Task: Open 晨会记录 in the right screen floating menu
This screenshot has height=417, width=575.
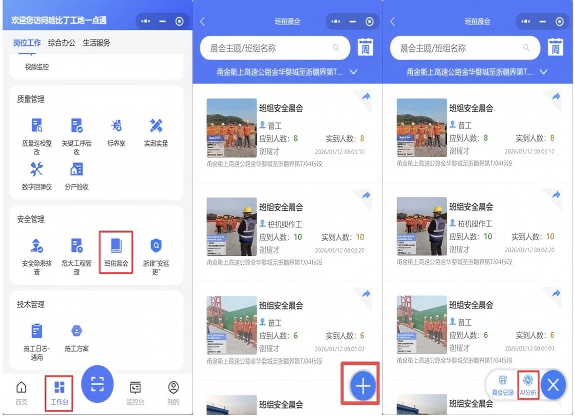Action: point(503,385)
